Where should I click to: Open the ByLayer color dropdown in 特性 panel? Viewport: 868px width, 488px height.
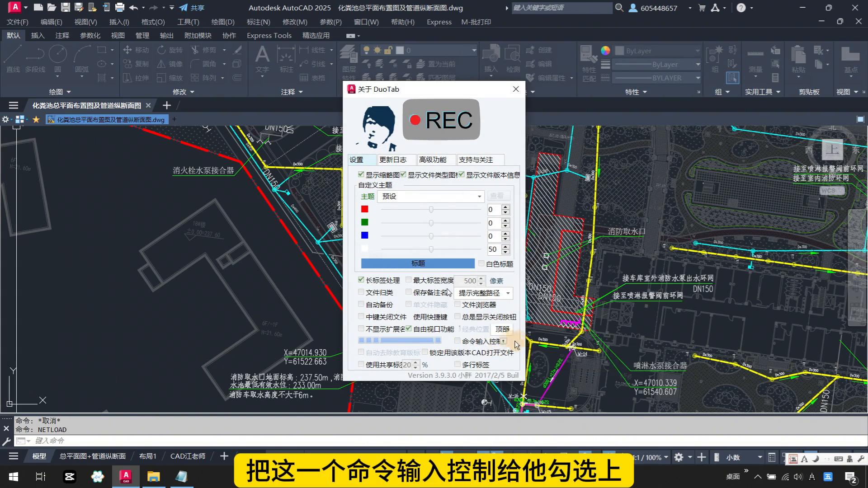tap(697, 51)
